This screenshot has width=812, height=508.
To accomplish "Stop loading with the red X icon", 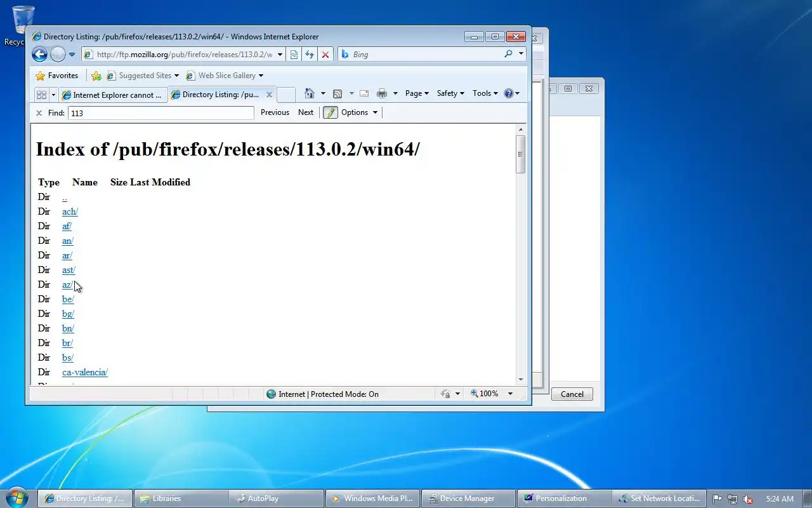I will click(x=325, y=55).
